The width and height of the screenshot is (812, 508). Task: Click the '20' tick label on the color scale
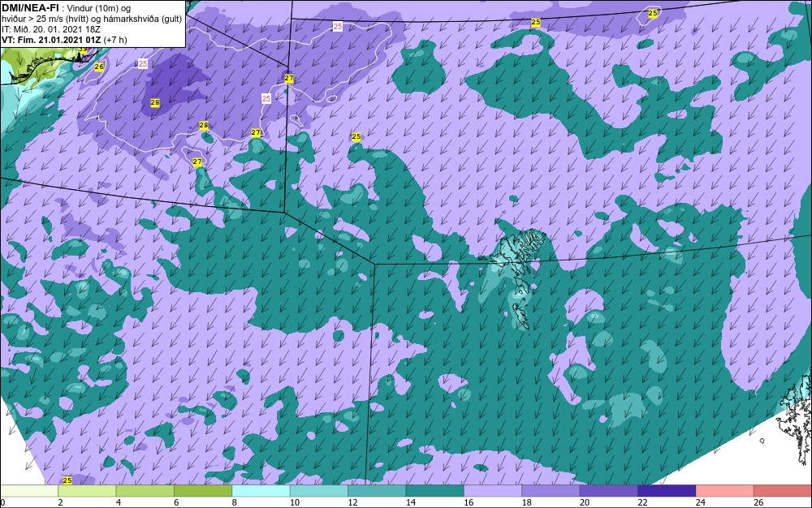pyautogui.click(x=585, y=502)
